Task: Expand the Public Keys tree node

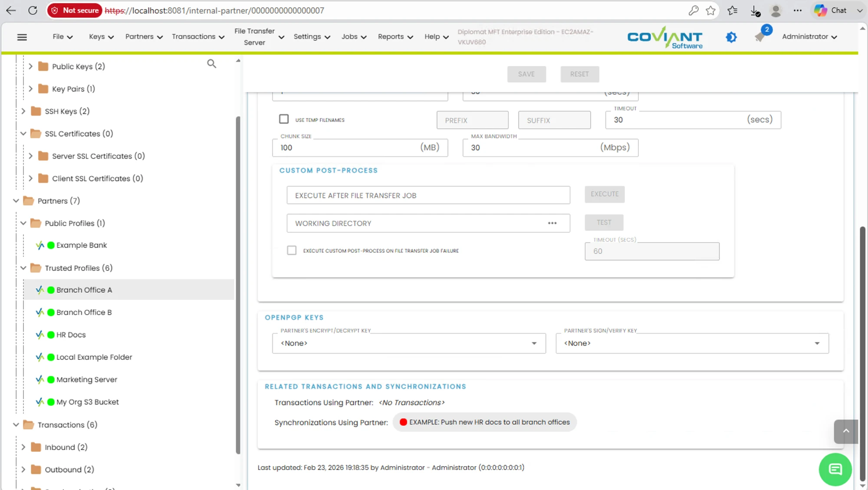Action: coord(30,66)
